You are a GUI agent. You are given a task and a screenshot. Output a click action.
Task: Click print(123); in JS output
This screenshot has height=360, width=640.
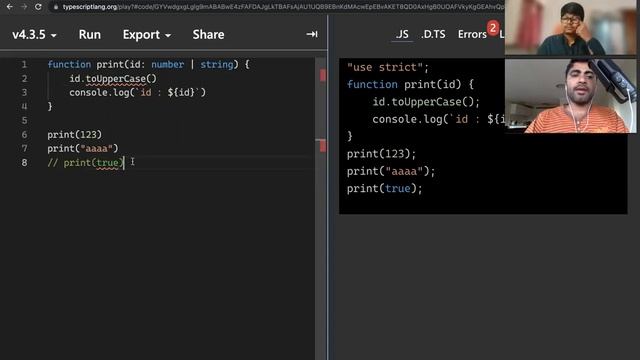point(381,154)
